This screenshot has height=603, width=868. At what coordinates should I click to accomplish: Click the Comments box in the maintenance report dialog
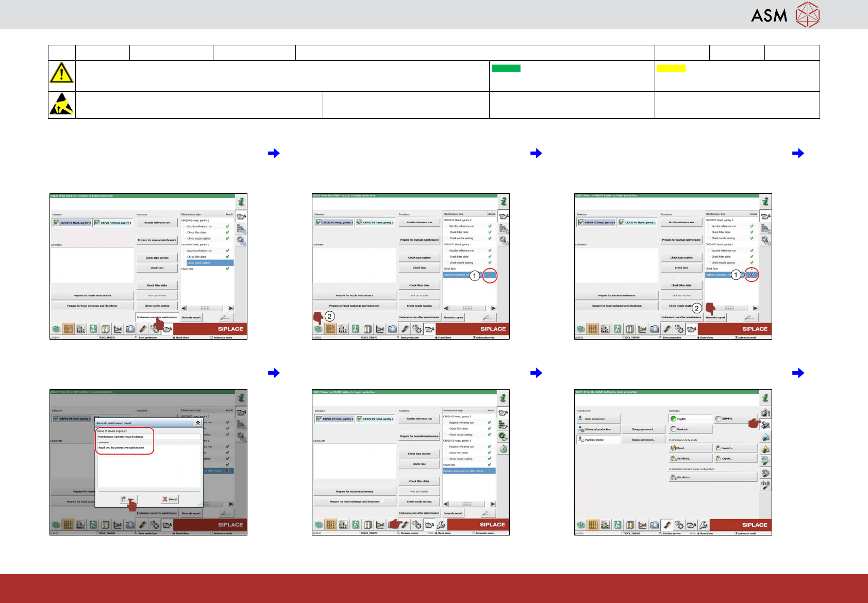coord(148,466)
